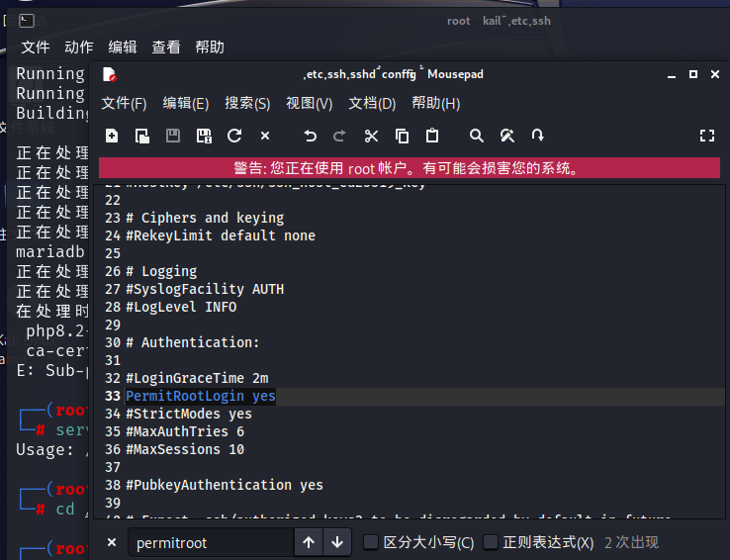Viewport: 730px width, 560px height.
Task: Close the Mousepad window
Action: (x=715, y=74)
